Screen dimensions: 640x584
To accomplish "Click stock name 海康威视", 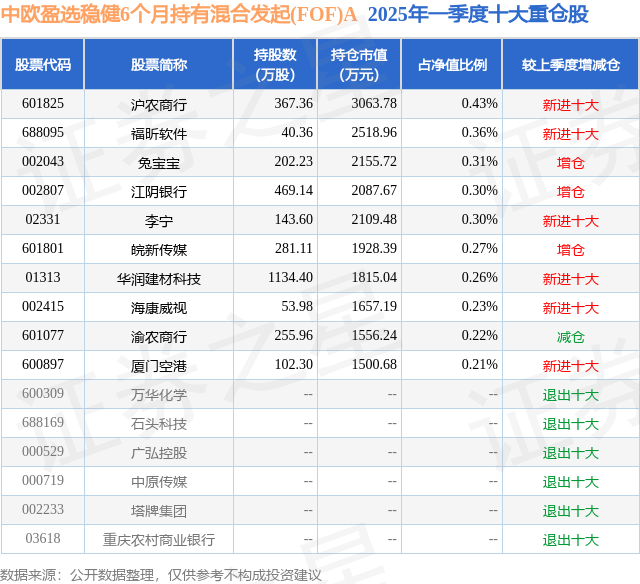I will pyautogui.click(x=159, y=308).
